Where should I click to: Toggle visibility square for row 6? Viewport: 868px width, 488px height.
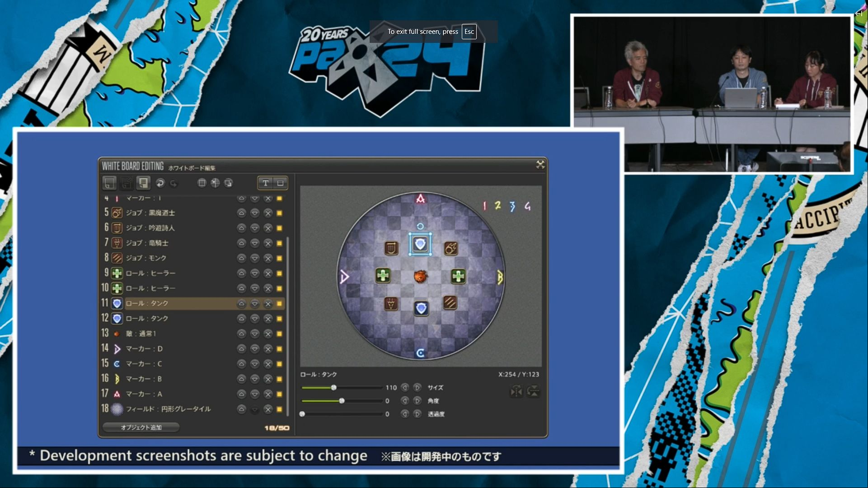(279, 228)
